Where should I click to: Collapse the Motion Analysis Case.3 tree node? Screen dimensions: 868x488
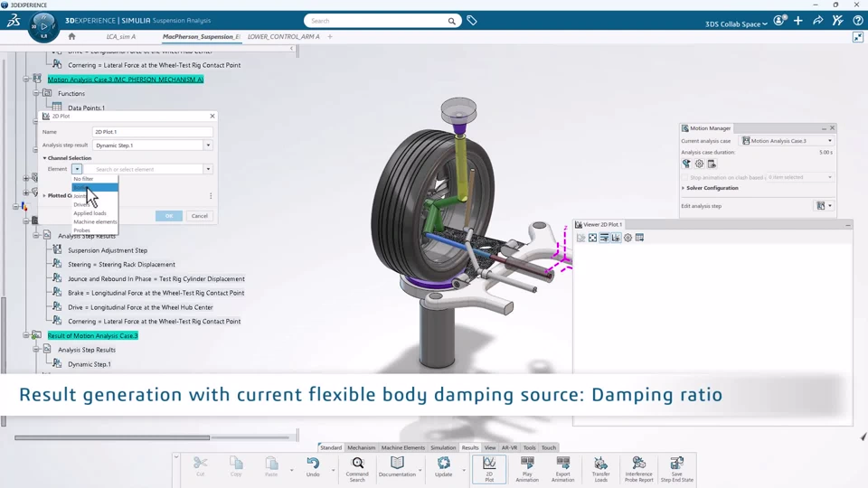(x=26, y=80)
